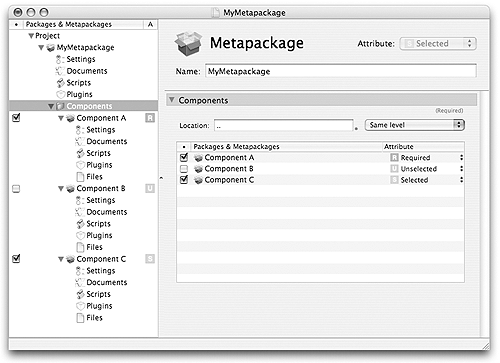Click the Files icon under Component B
The width and height of the screenshot is (500, 363).
point(80,247)
